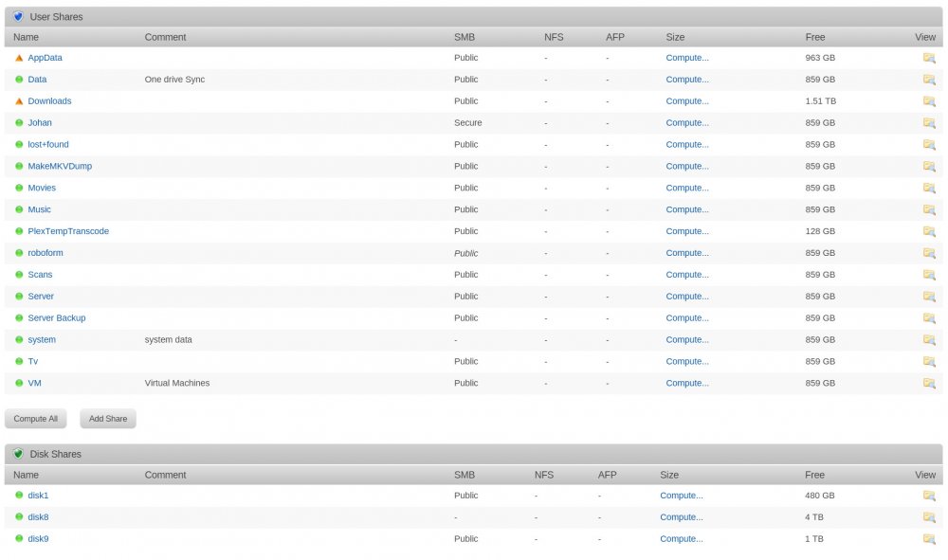Click the Tv row view folder icon
The height and width of the screenshot is (560, 948).
click(x=929, y=362)
